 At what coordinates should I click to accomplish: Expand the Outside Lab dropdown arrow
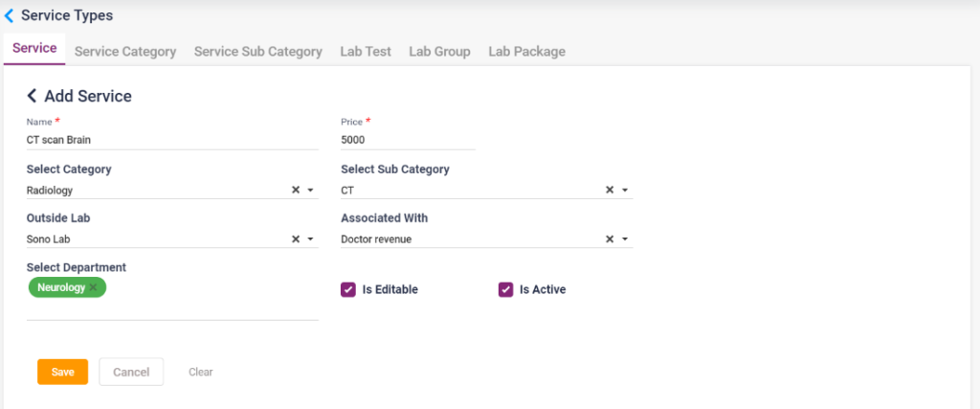[311, 239]
